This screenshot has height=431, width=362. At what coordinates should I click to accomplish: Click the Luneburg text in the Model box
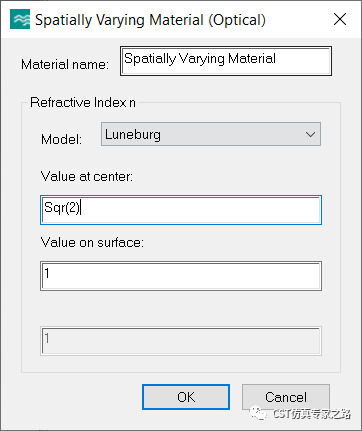pyautogui.click(x=133, y=135)
